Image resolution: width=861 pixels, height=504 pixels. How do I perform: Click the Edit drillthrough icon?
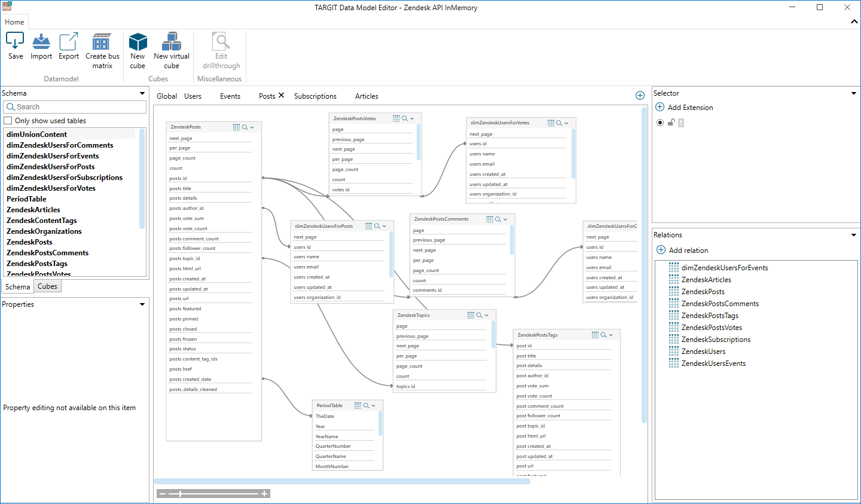point(221,41)
